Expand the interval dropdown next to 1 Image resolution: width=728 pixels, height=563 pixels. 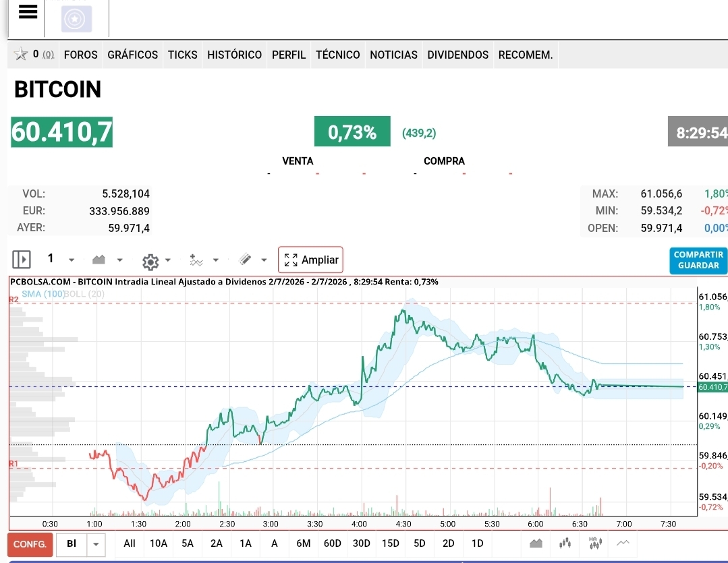[x=72, y=260]
